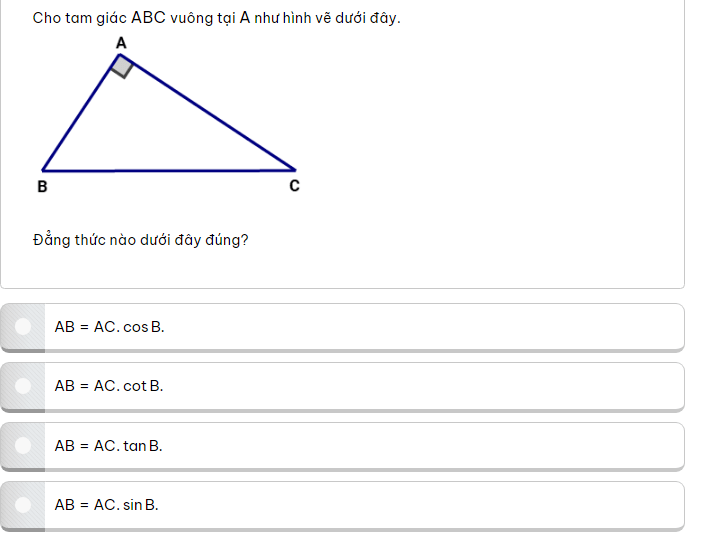Click the answer text 'AB = AC. tan B.'
The height and width of the screenshot is (555, 707).
pos(108,446)
